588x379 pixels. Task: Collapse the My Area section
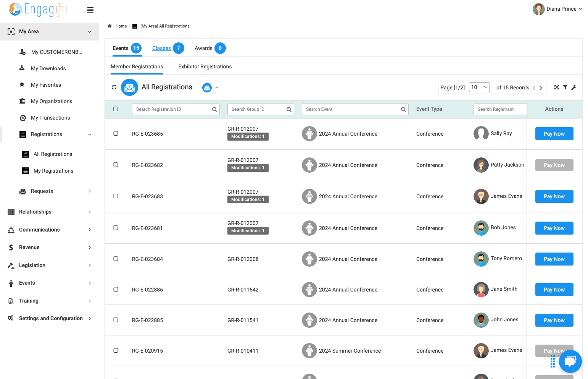[x=50, y=31]
